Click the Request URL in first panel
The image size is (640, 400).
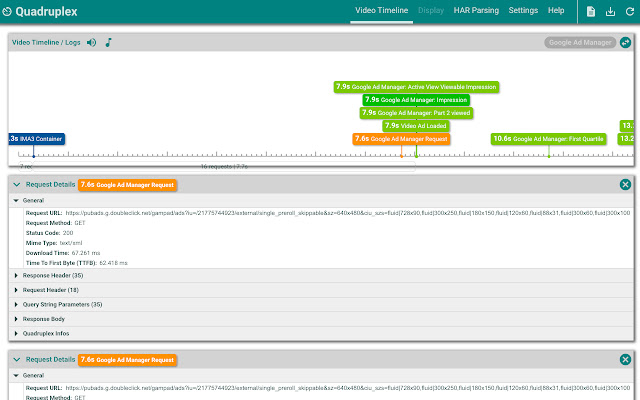click(348, 213)
